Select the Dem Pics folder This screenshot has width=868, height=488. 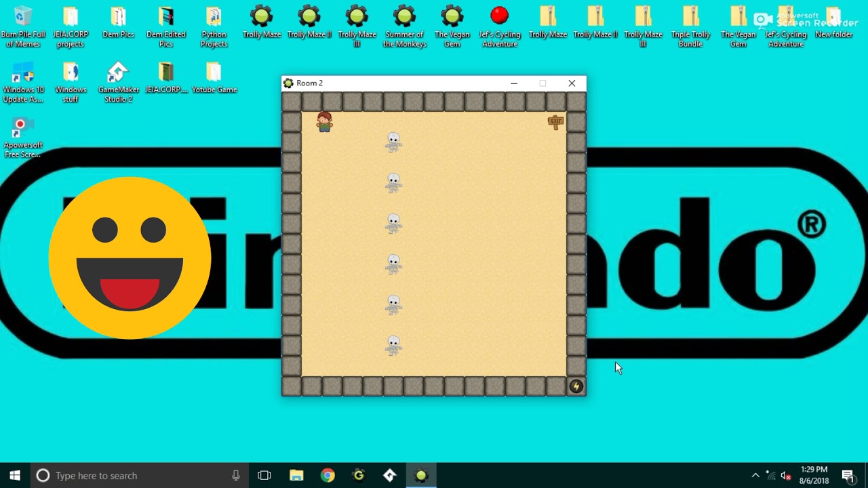point(118,23)
